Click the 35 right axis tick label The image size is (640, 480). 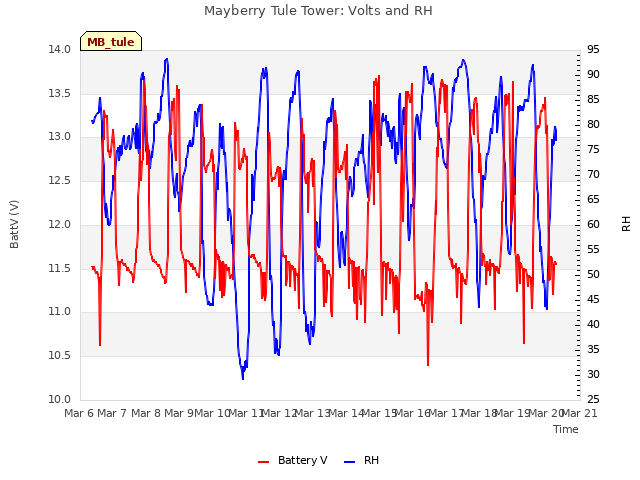(x=593, y=349)
